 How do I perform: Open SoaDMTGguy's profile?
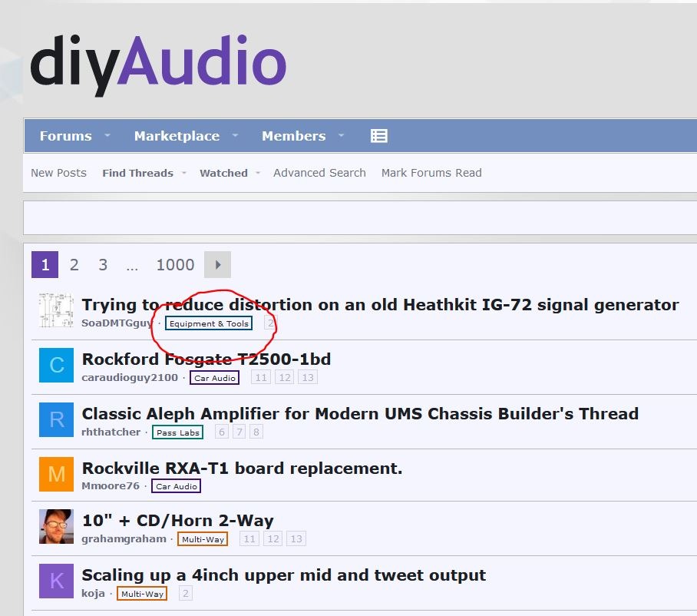click(x=117, y=323)
